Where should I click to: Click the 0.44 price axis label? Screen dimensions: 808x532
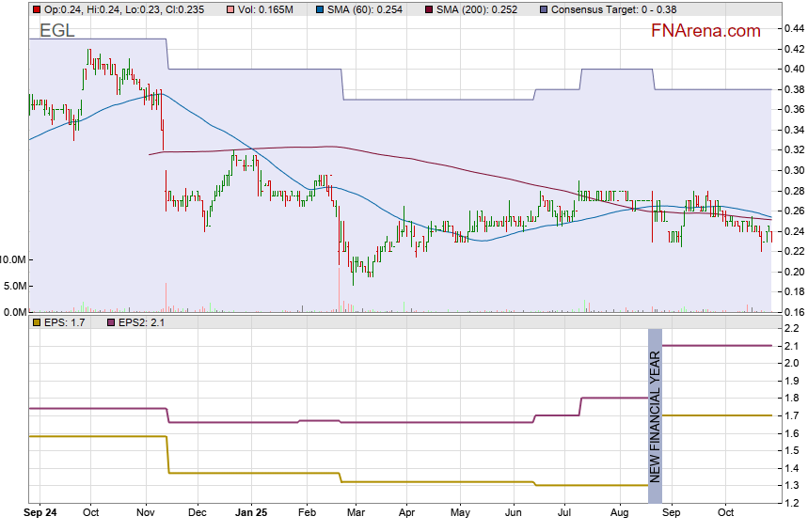[792, 29]
